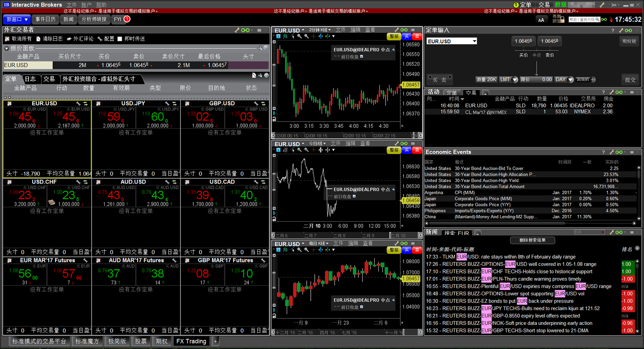The height and width of the screenshot is (349, 644).
Task: Open the 今日线 period dropdown
Action: [x=317, y=143]
